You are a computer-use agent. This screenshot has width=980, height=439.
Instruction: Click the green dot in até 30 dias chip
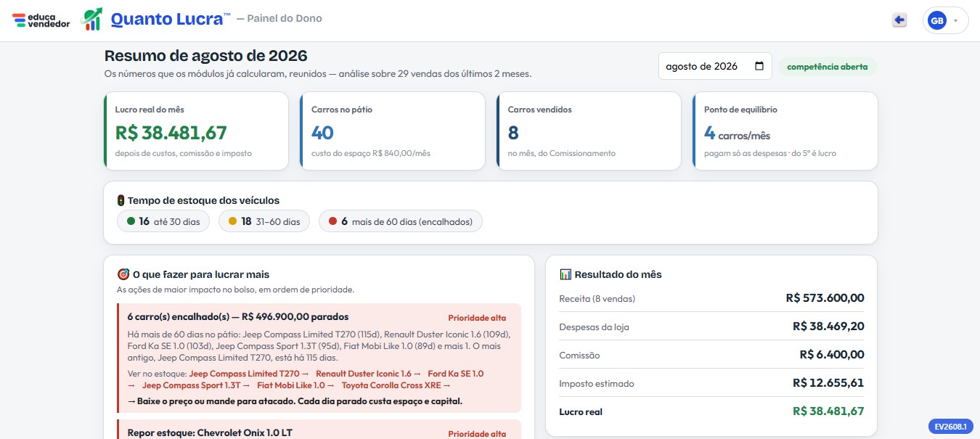pyautogui.click(x=131, y=221)
